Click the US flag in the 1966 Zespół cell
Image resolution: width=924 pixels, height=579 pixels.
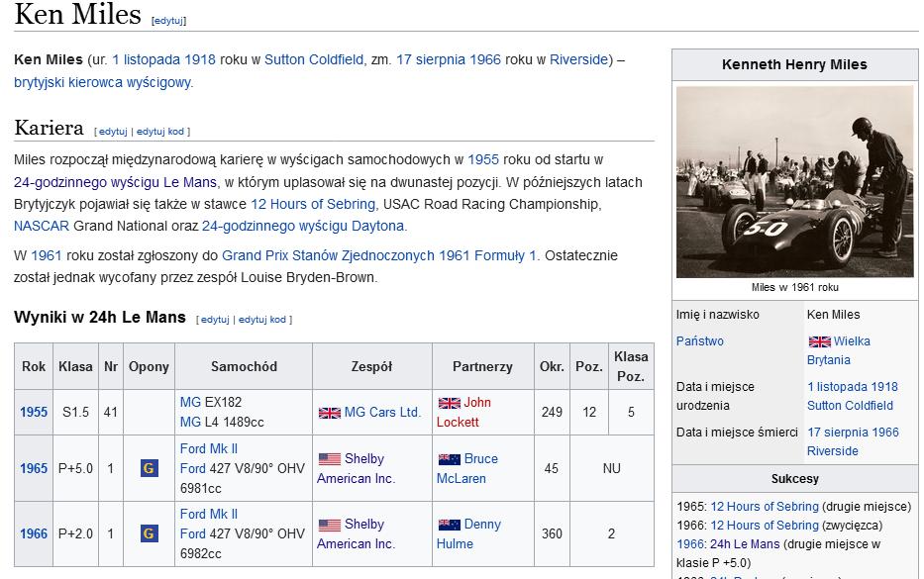click(330, 525)
